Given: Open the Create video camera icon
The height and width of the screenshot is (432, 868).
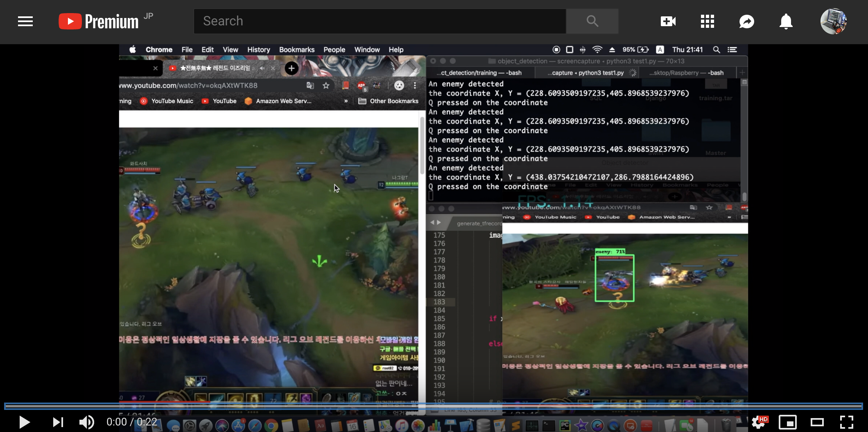Looking at the screenshot, I should click(x=668, y=21).
